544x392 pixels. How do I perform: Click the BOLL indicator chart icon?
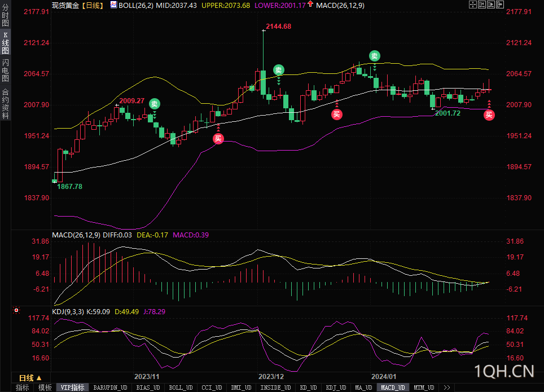[x=114, y=5]
